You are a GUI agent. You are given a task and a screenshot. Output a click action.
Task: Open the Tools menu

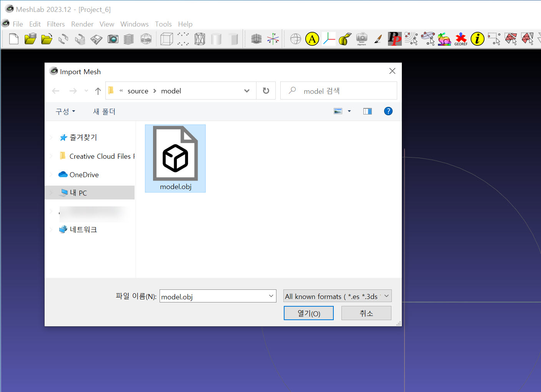point(163,24)
